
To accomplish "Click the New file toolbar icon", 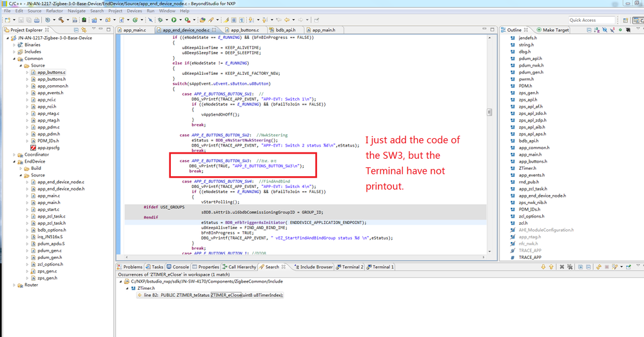I will pos(7,20).
